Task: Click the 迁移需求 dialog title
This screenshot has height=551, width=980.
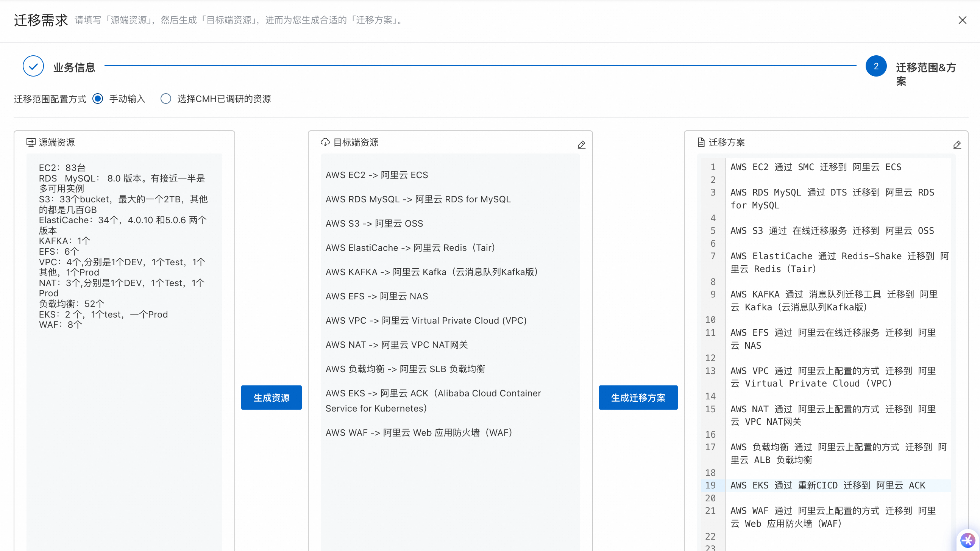Action: click(x=41, y=20)
